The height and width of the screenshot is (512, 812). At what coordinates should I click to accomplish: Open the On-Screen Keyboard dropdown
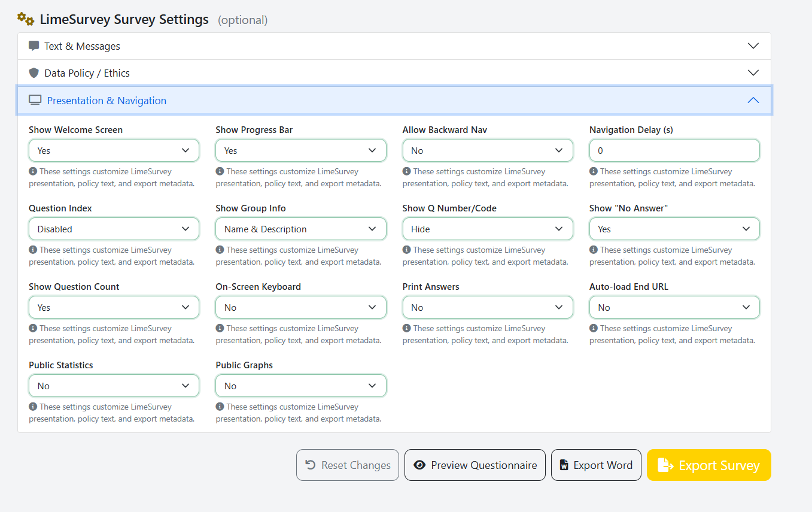coord(301,307)
